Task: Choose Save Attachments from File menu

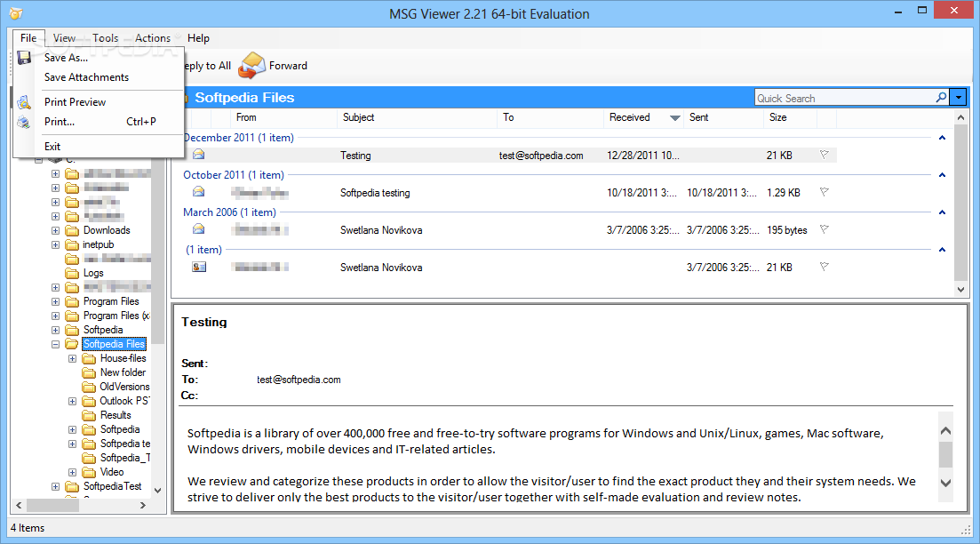Action: 86,77
